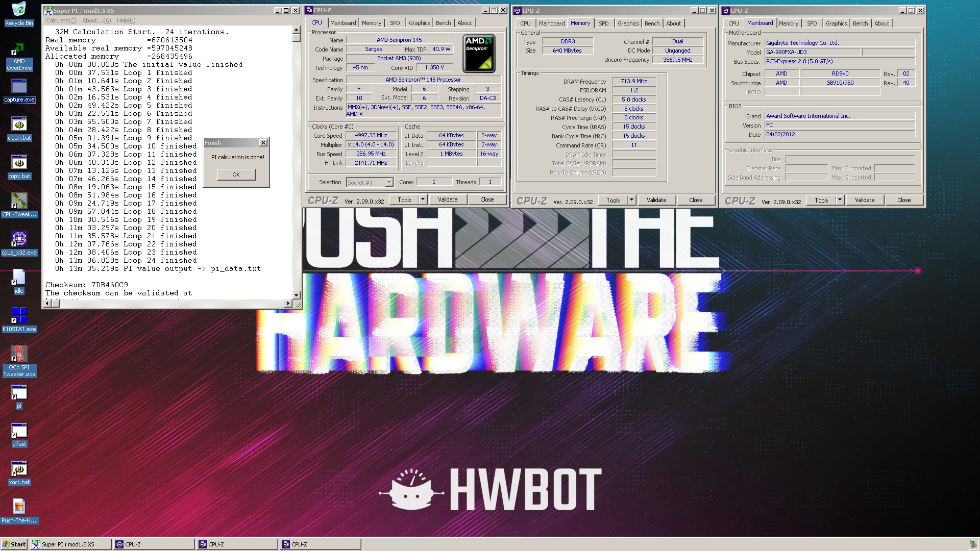This screenshot has width=980, height=551.
Task: Close the Finish dialog
Action: click(x=263, y=143)
